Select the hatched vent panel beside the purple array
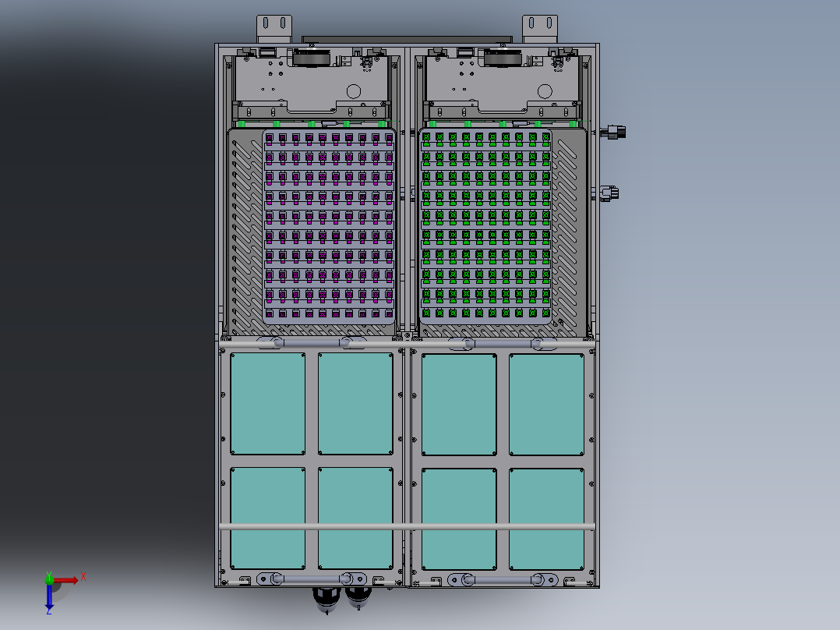Image resolution: width=840 pixels, height=630 pixels. [246, 231]
